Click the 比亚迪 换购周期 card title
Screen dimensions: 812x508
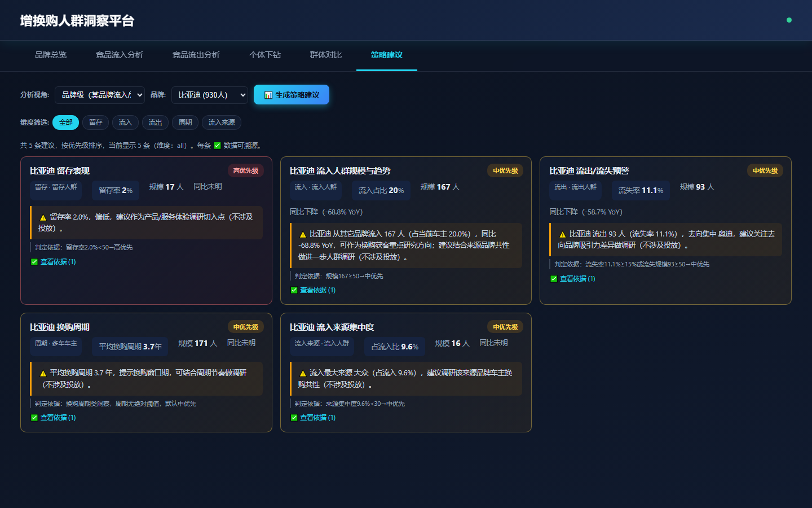tap(60, 327)
